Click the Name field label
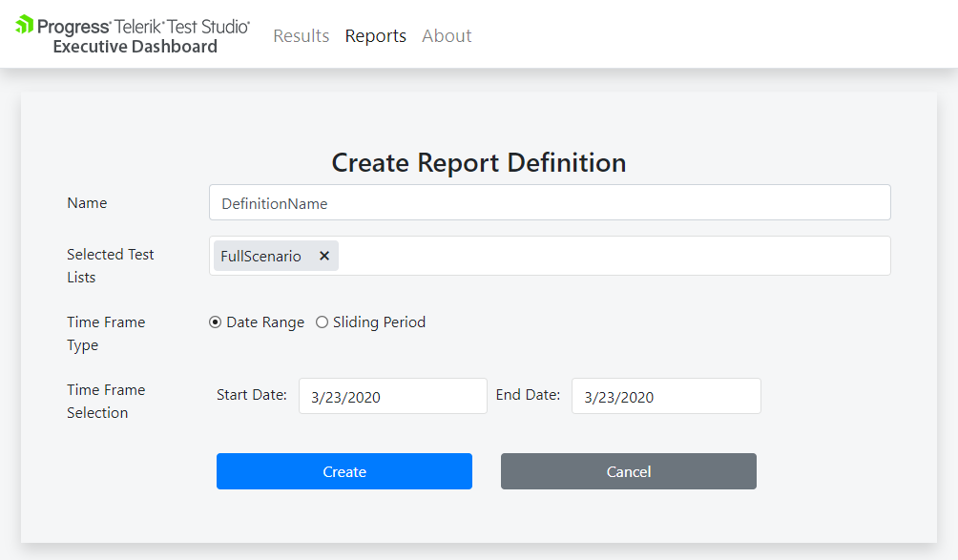Viewport: 958px width, 560px height. (87, 203)
